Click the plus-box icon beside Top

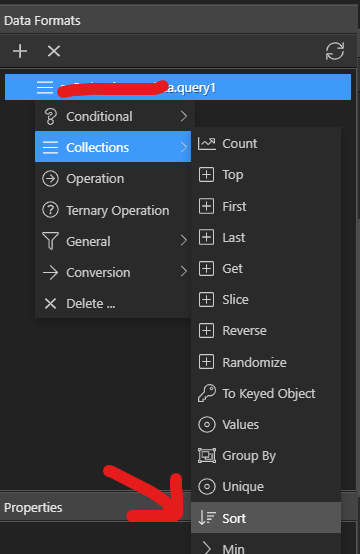click(206, 175)
